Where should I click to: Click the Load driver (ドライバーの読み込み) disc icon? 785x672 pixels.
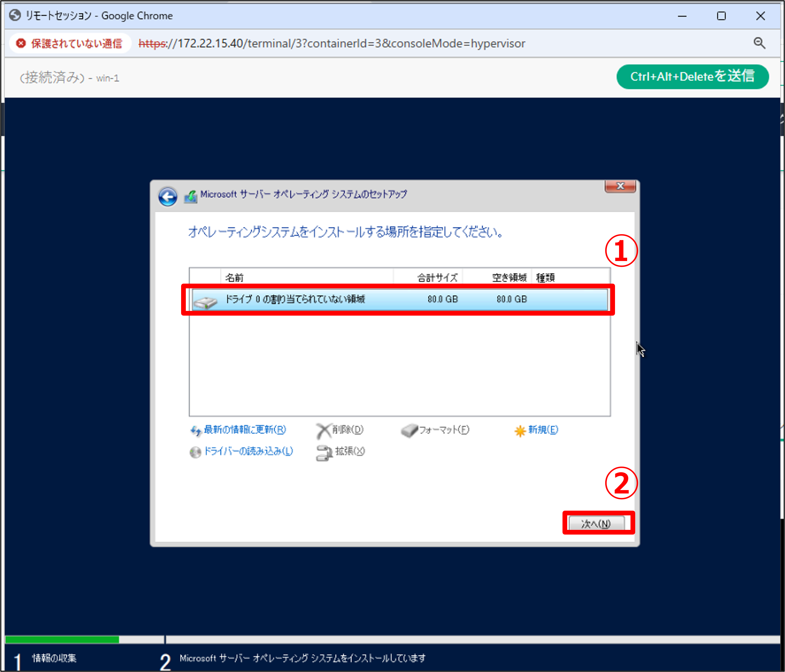(x=195, y=452)
